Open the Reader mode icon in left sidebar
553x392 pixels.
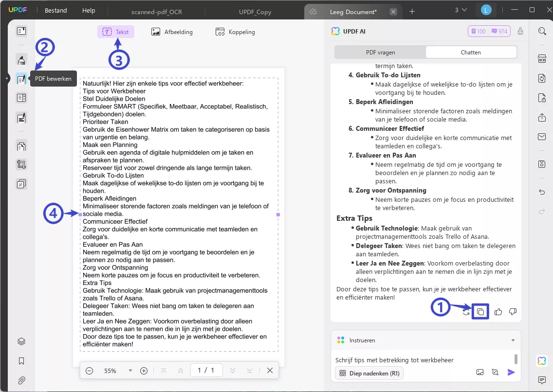pos(21,31)
